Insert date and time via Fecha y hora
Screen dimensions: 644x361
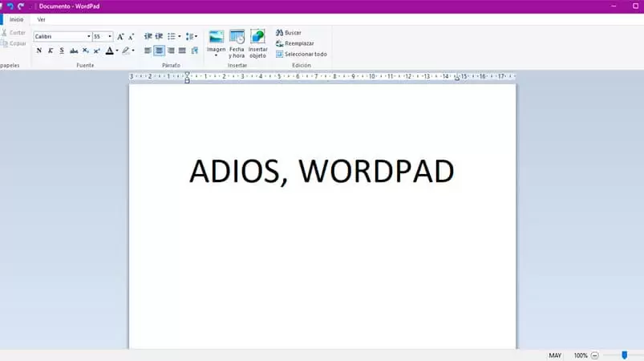pyautogui.click(x=237, y=37)
